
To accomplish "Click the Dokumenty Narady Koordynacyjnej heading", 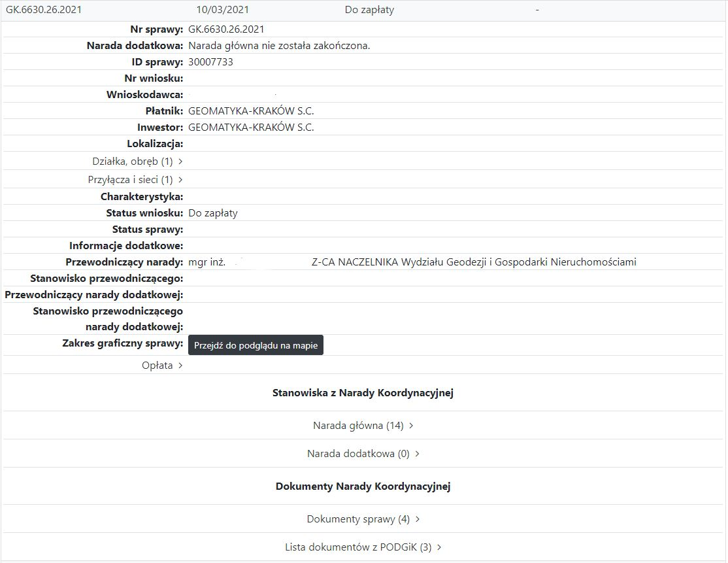I will click(363, 486).
